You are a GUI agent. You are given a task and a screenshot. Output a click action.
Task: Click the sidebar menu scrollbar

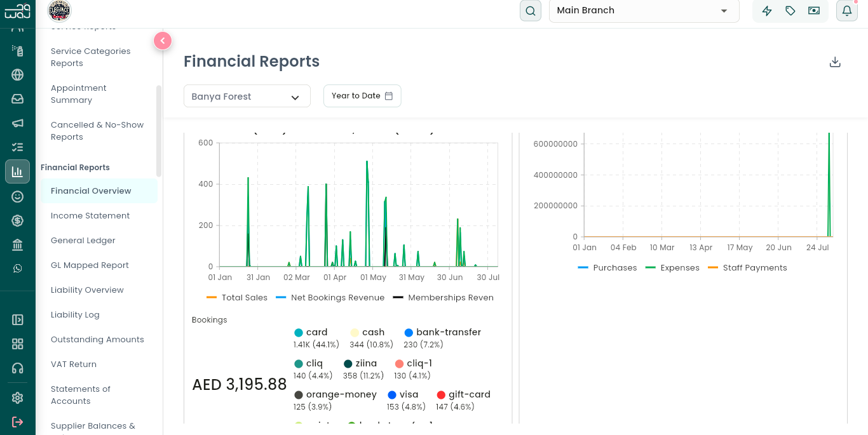159,131
